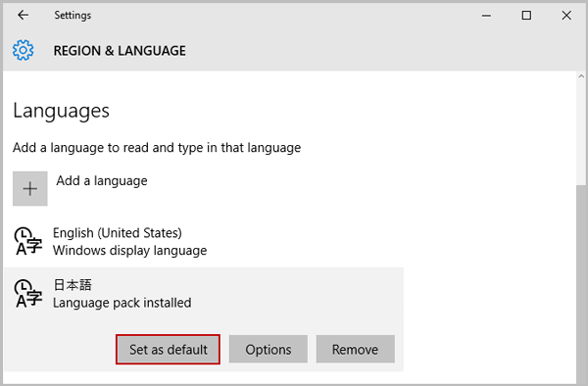Click the 'Add a language to read and type' description
The image size is (588, 386).
[157, 148]
